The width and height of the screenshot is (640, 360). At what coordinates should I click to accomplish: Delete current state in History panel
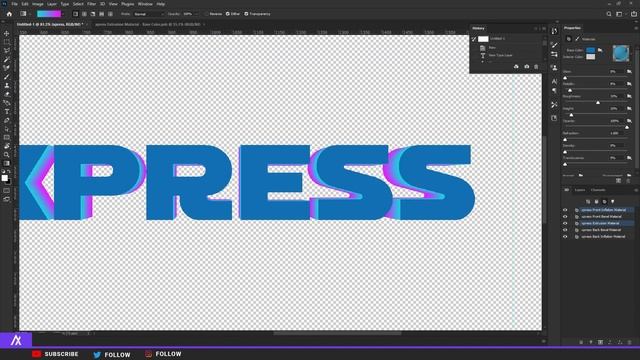(x=536, y=67)
